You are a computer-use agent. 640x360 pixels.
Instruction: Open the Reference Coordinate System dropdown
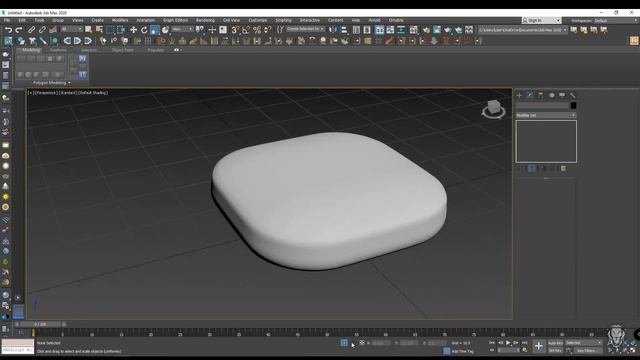click(182, 29)
